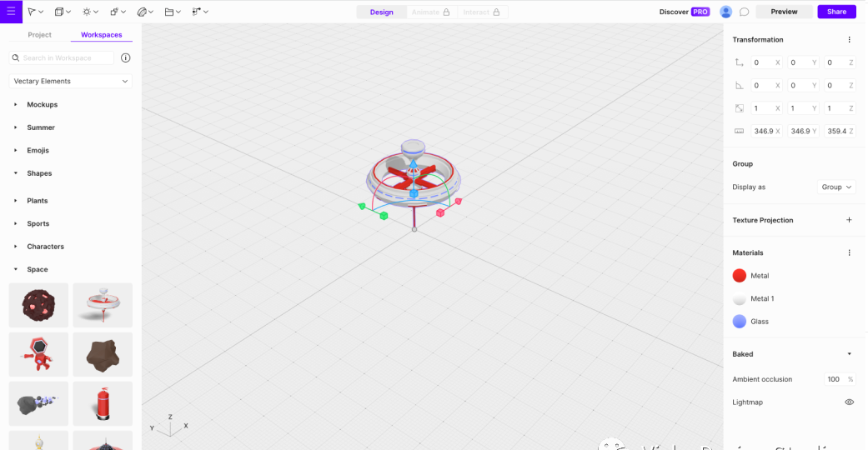The width and height of the screenshot is (868, 450).
Task: Open the Display as Group dropdown
Action: [836, 187]
